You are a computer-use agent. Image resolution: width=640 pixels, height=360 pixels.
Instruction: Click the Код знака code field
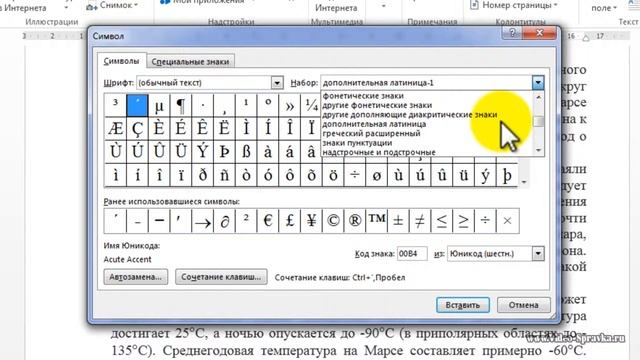pos(412,253)
